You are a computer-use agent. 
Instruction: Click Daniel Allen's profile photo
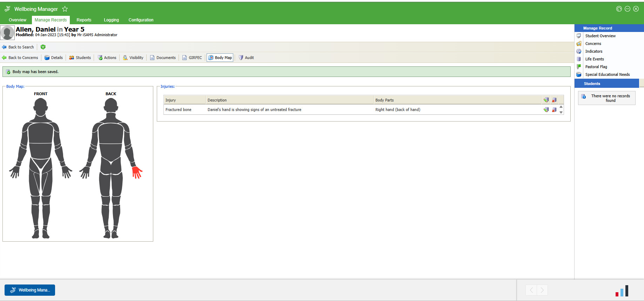click(x=7, y=33)
